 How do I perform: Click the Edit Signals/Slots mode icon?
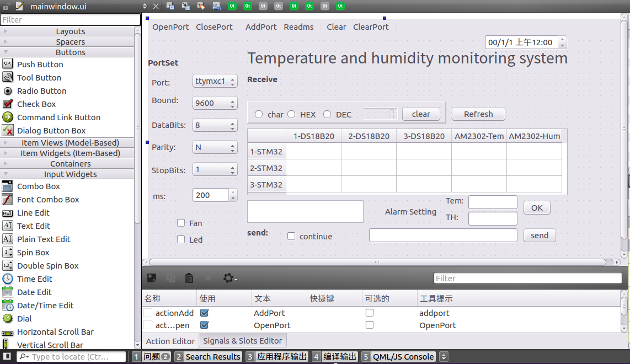pos(185,6)
